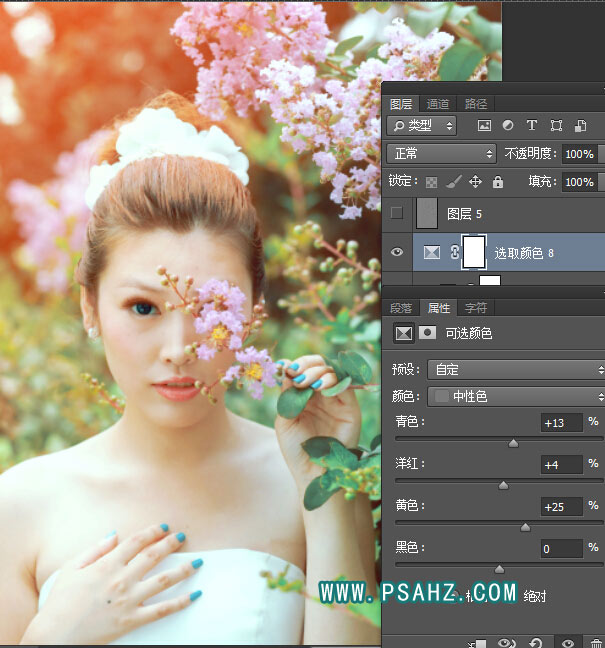The image size is (605, 648).
Task: Click the lock position move icon
Action: (x=475, y=182)
